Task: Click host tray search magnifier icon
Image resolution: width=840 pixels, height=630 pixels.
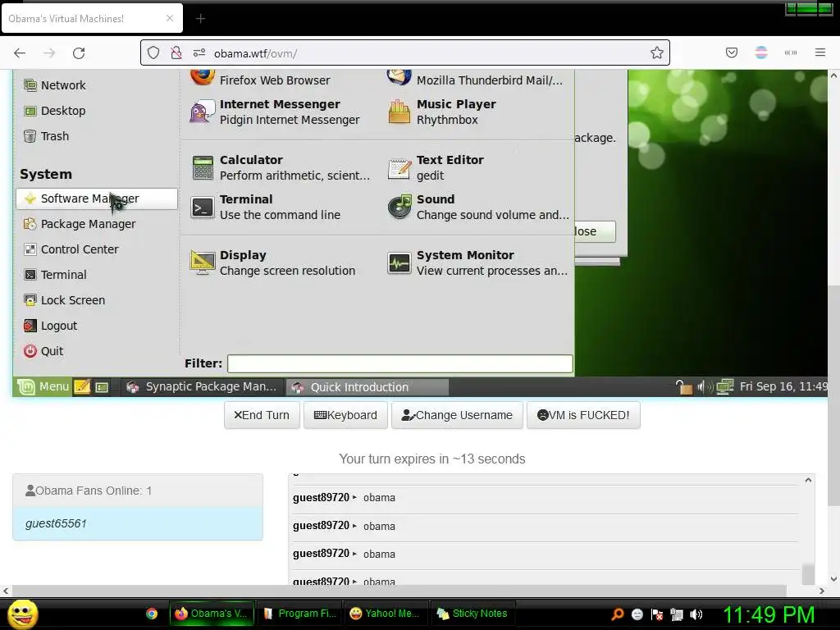Action: [x=617, y=614]
